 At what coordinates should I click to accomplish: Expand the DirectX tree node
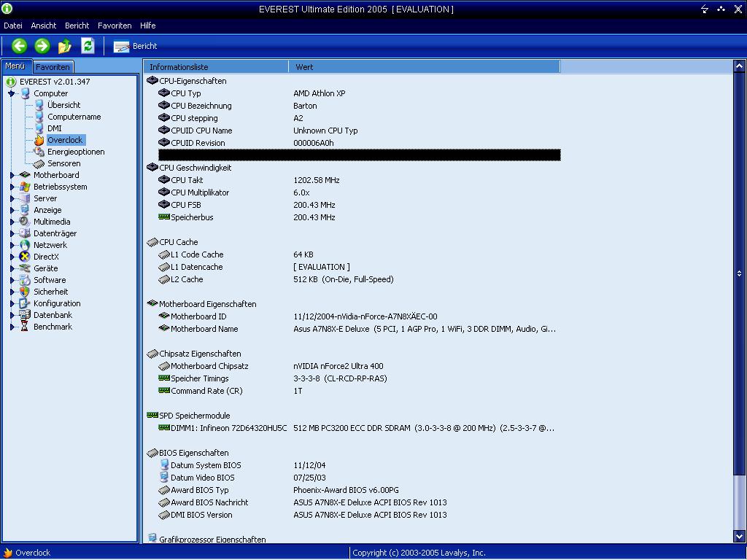[x=12, y=257]
